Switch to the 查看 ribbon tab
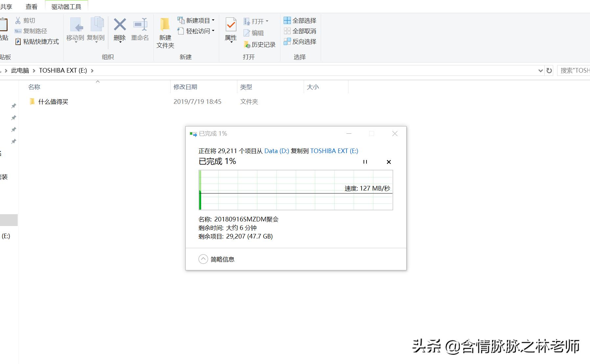The width and height of the screenshot is (590, 364). 31,6
